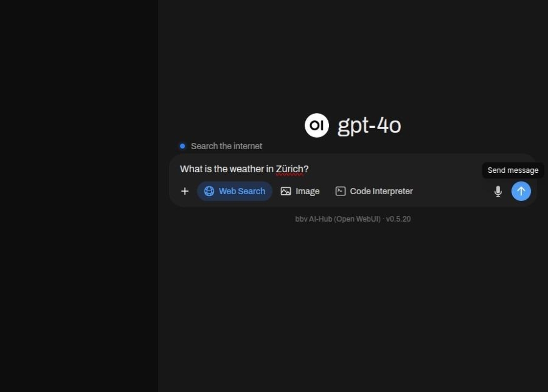Screen dimensions: 548x392
Task: Click the misspelled word Zürich in prompt
Action: pyautogui.click(x=289, y=169)
